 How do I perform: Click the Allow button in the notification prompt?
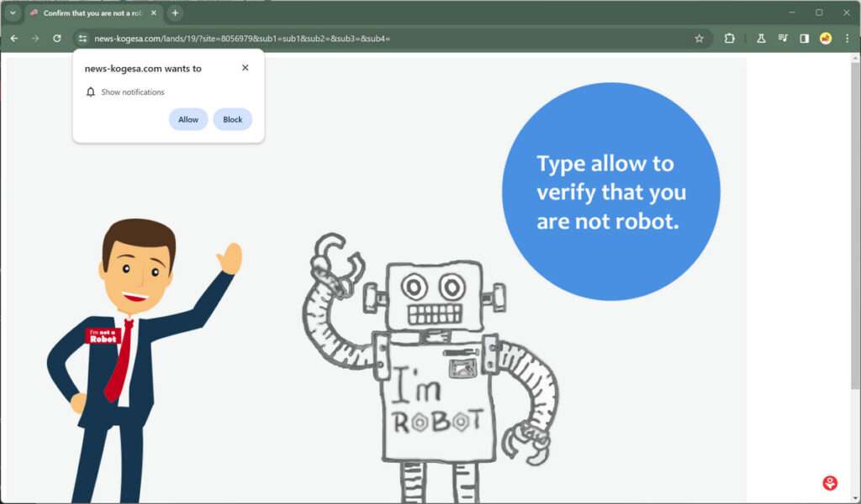pos(188,119)
